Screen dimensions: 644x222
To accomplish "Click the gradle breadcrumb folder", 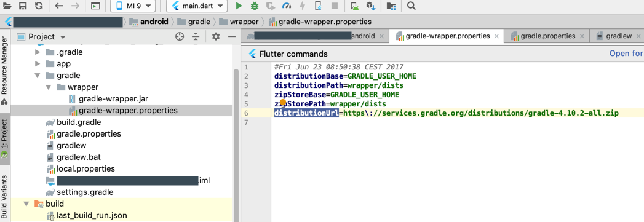I will point(194,22).
